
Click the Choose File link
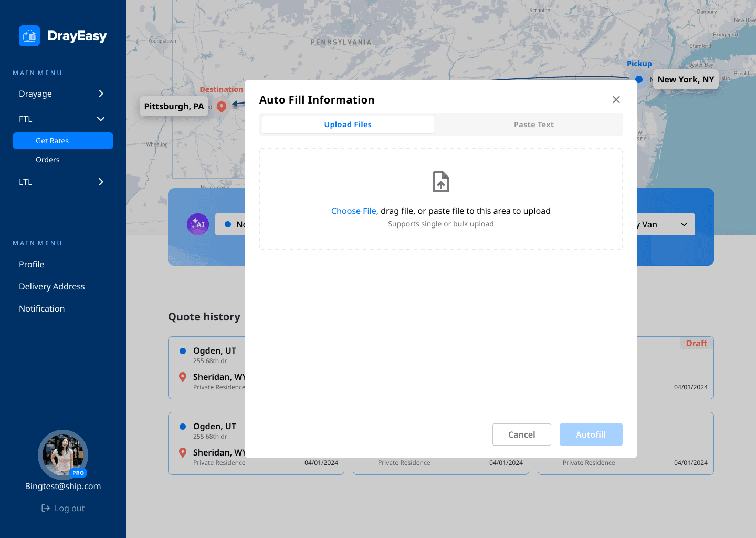tap(354, 211)
